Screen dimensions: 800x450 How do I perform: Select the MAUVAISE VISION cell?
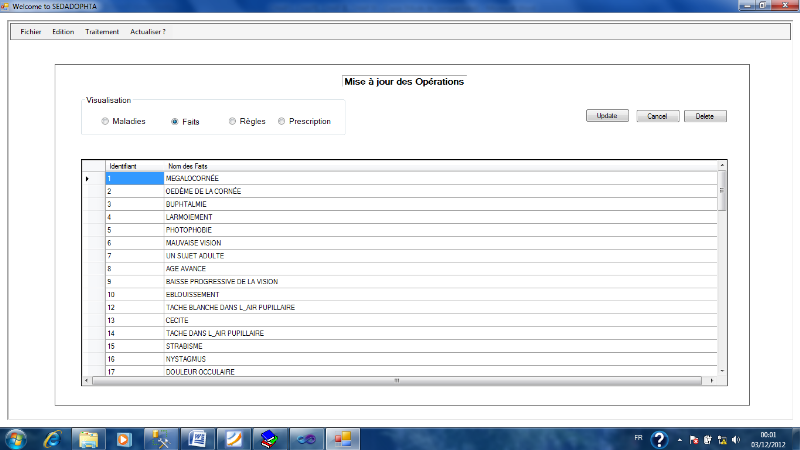coord(441,243)
